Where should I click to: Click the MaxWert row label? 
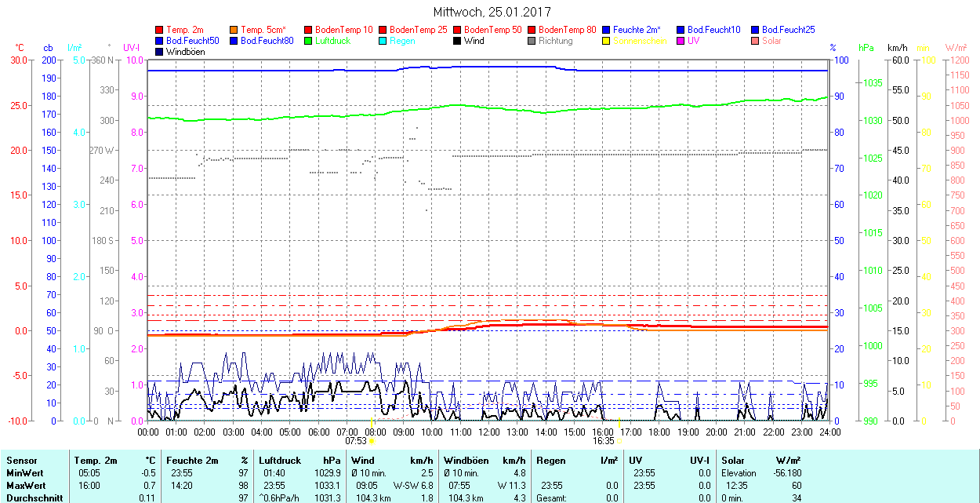click(24, 486)
